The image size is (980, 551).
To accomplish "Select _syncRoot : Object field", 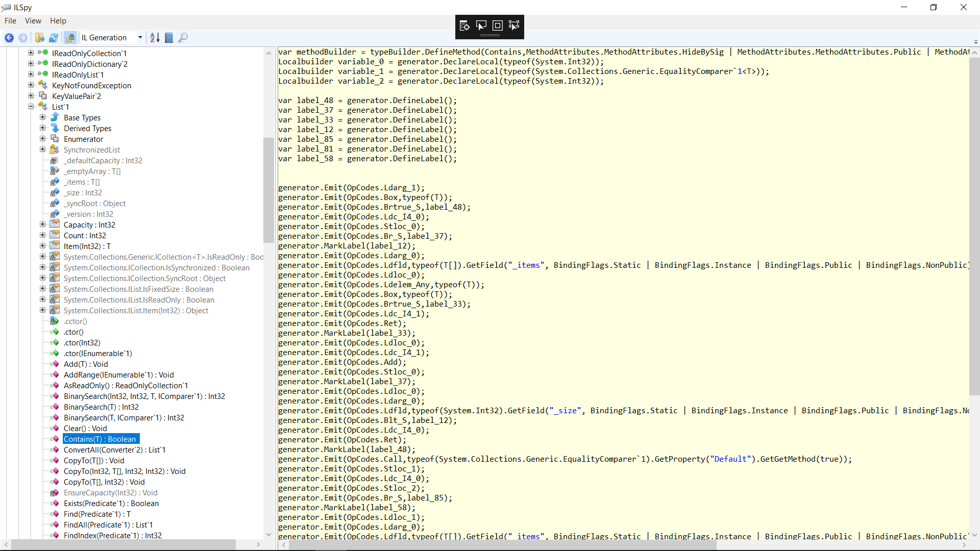I will (94, 204).
